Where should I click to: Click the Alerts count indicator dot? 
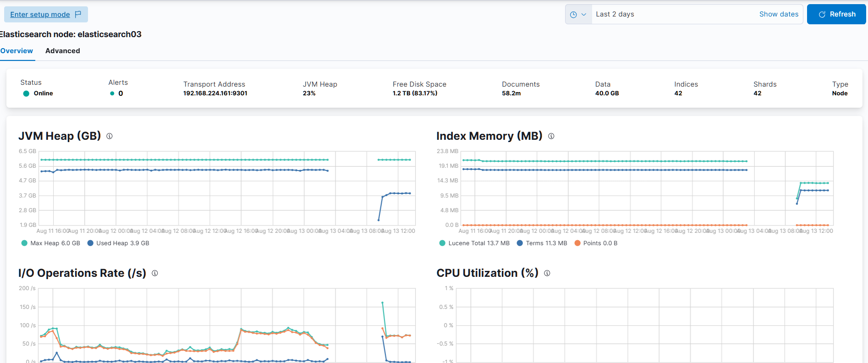112,93
